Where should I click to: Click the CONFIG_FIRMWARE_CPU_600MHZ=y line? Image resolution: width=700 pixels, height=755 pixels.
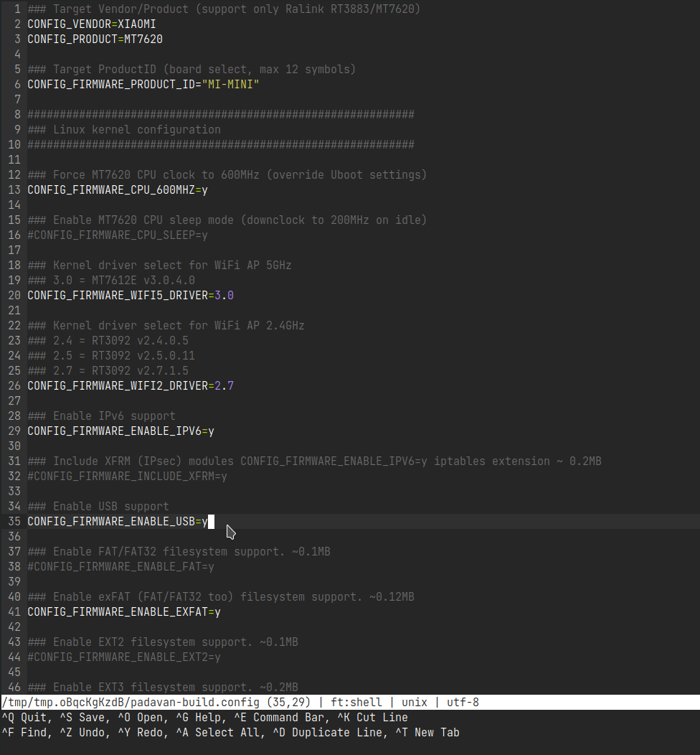click(118, 189)
